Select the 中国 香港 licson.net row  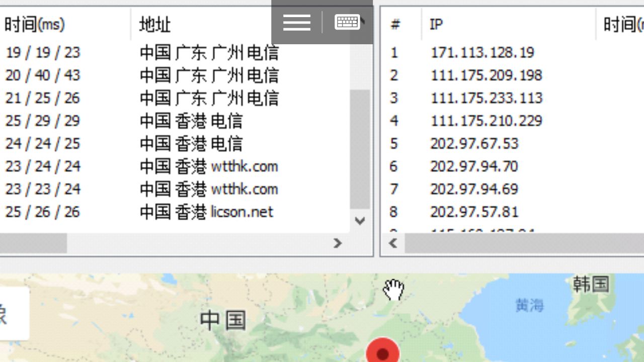(x=206, y=212)
